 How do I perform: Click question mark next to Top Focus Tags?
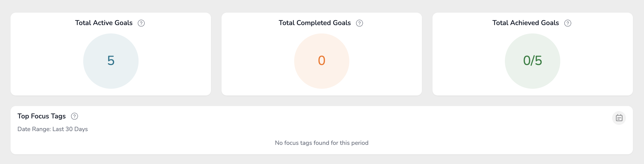[x=74, y=116]
